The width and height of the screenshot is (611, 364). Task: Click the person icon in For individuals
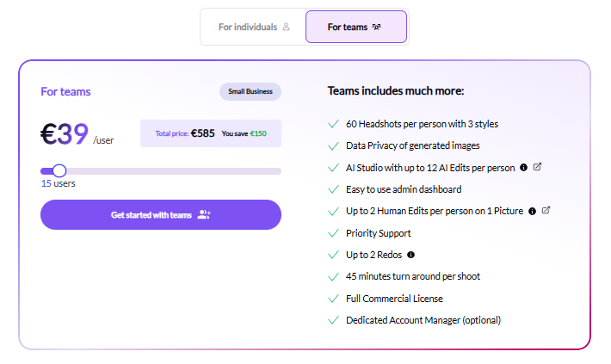click(286, 28)
